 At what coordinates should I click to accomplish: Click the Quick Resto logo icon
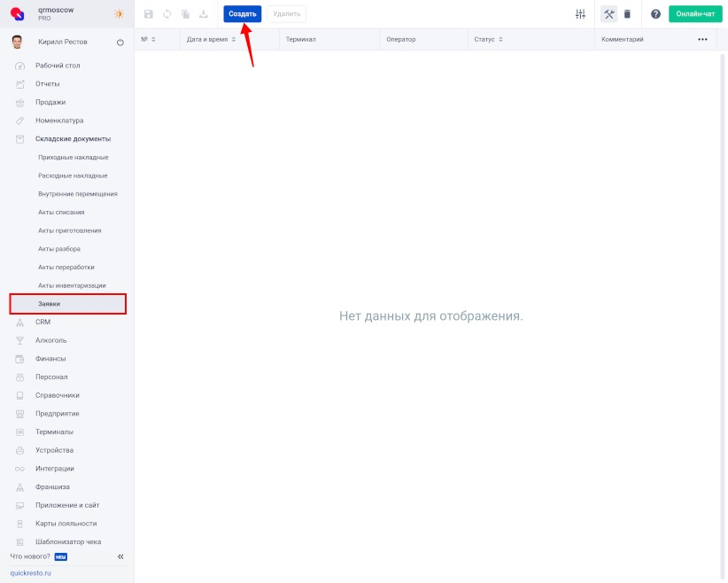pos(17,14)
